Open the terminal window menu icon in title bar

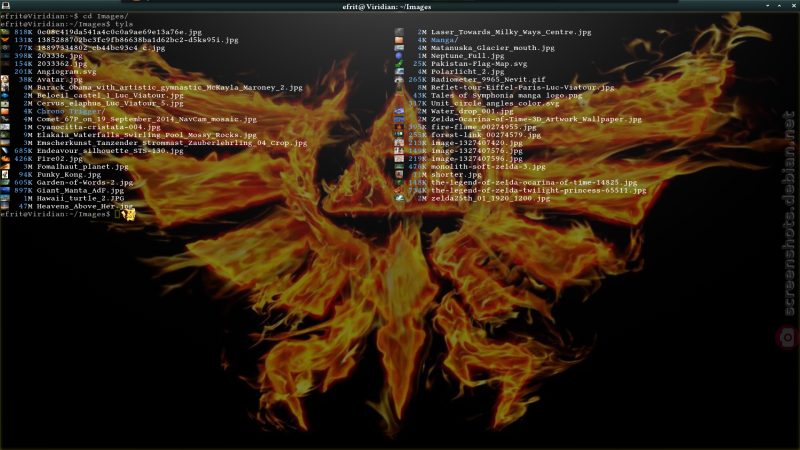(6, 6)
